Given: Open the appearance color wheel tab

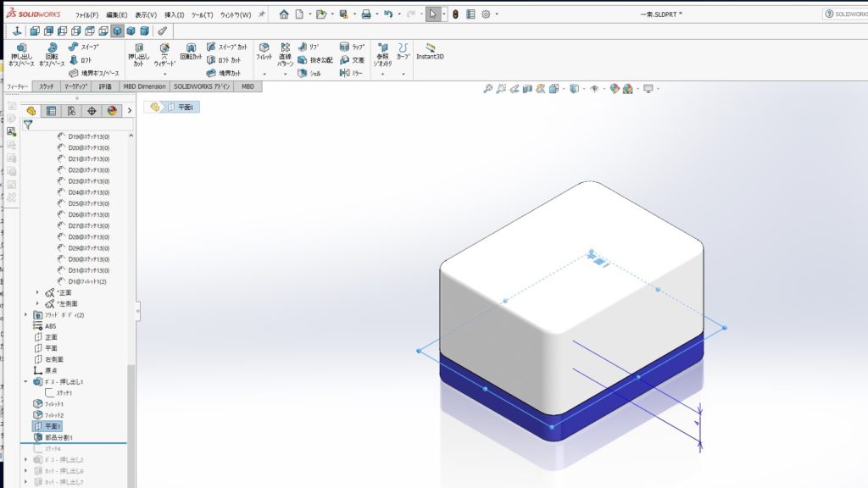Looking at the screenshot, I should (111, 110).
